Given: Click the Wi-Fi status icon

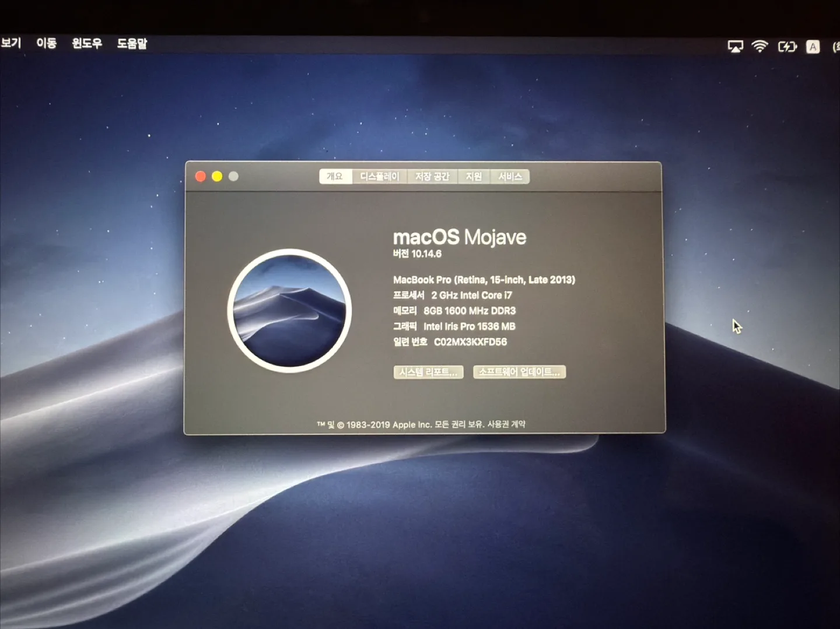Looking at the screenshot, I should pos(759,47).
